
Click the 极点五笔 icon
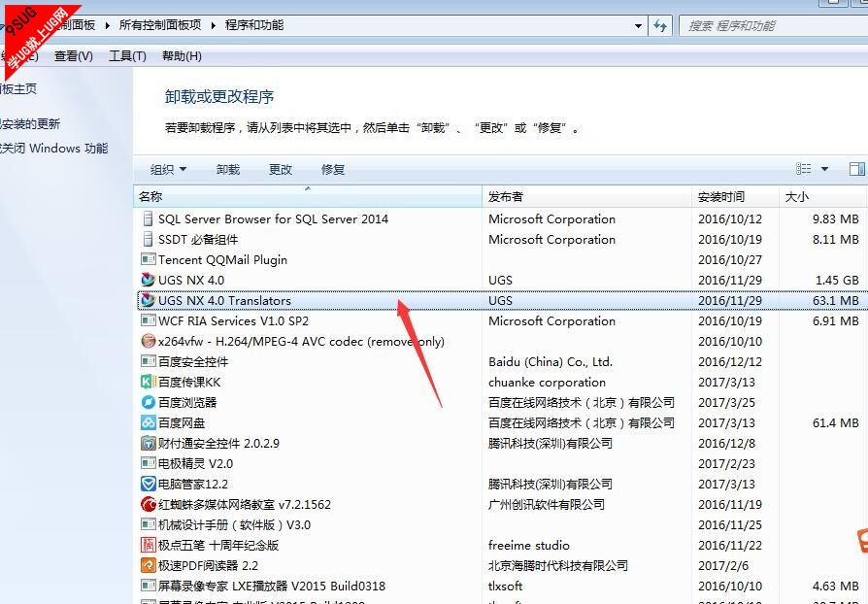click(x=148, y=545)
